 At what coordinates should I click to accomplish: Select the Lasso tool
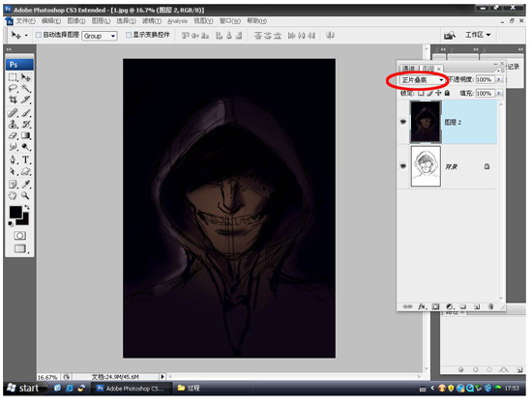click(x=13, y=89)
